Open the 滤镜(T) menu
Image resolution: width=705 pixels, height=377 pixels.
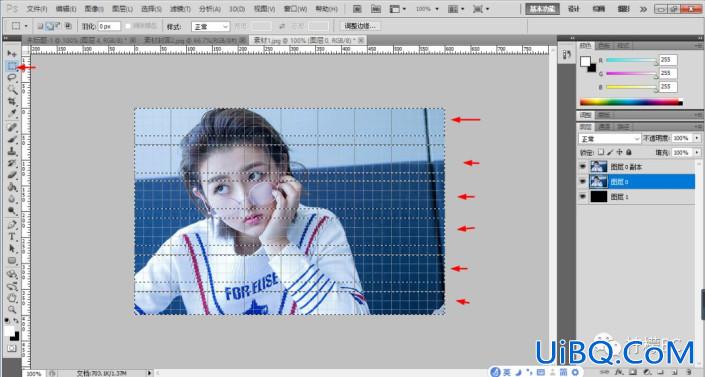click(180, 9)
